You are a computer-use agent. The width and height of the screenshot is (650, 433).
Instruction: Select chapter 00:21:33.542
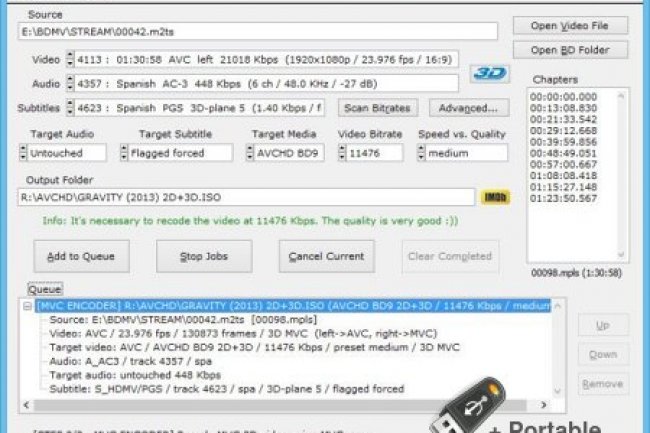pyautogui.click(x=563, y=119)
